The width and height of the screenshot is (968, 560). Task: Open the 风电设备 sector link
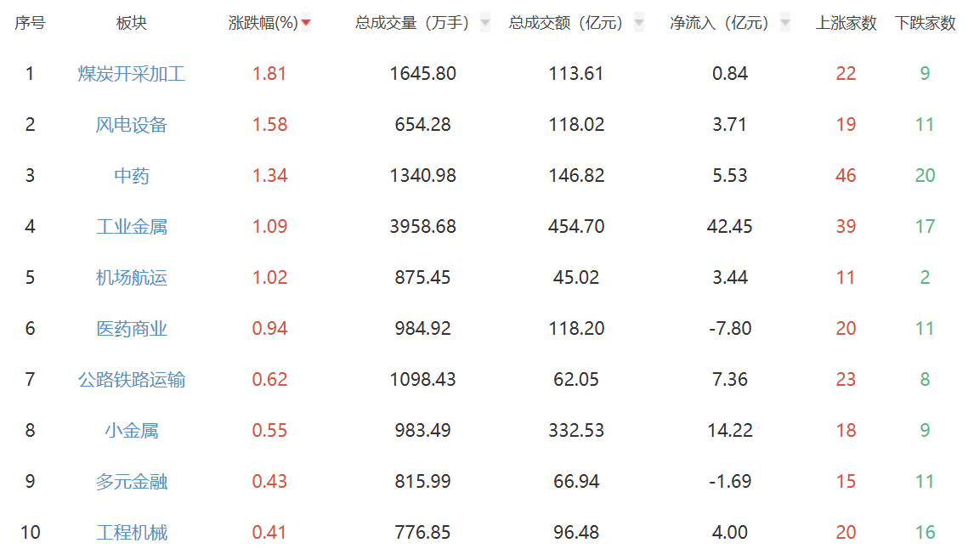click(131, 125)
